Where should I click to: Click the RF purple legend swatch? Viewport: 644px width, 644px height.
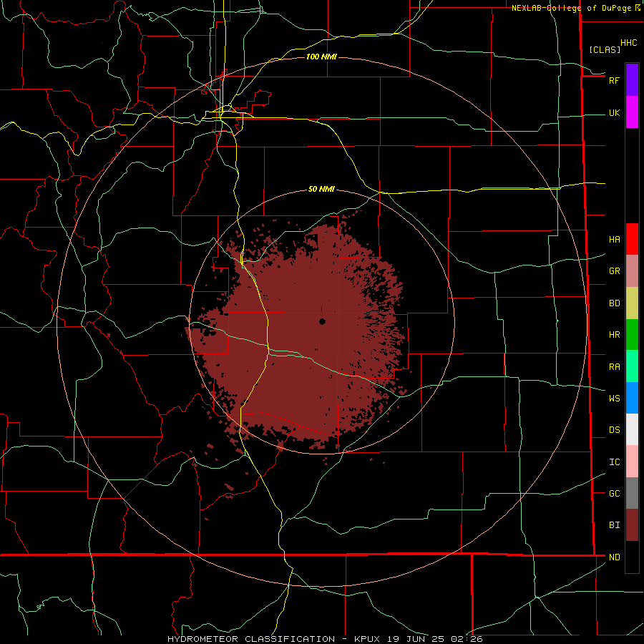(x=632, y=79)
